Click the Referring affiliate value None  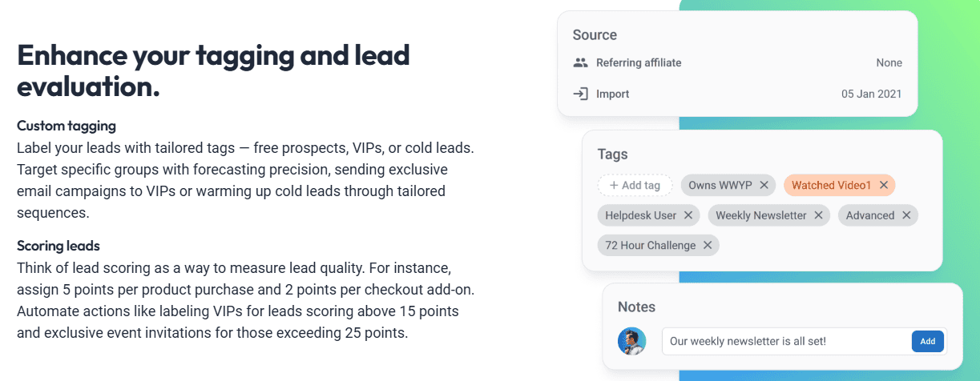point(889,62)
